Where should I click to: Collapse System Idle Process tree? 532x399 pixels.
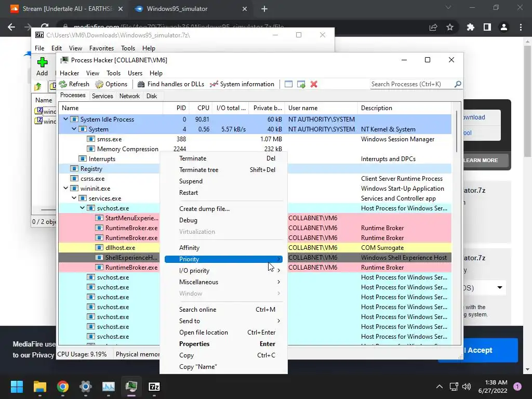coord(66,119)
